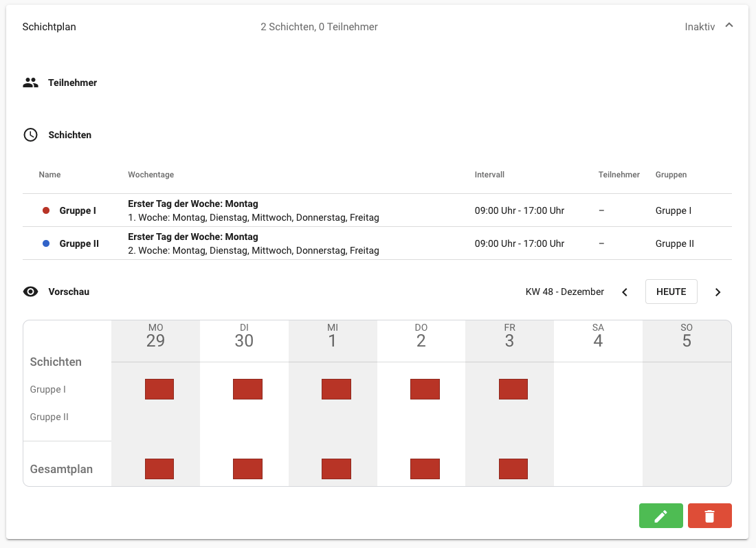Click the red dot beside Gruppe I
This screenshot has height=548, width=756.
tap(46, 210)
